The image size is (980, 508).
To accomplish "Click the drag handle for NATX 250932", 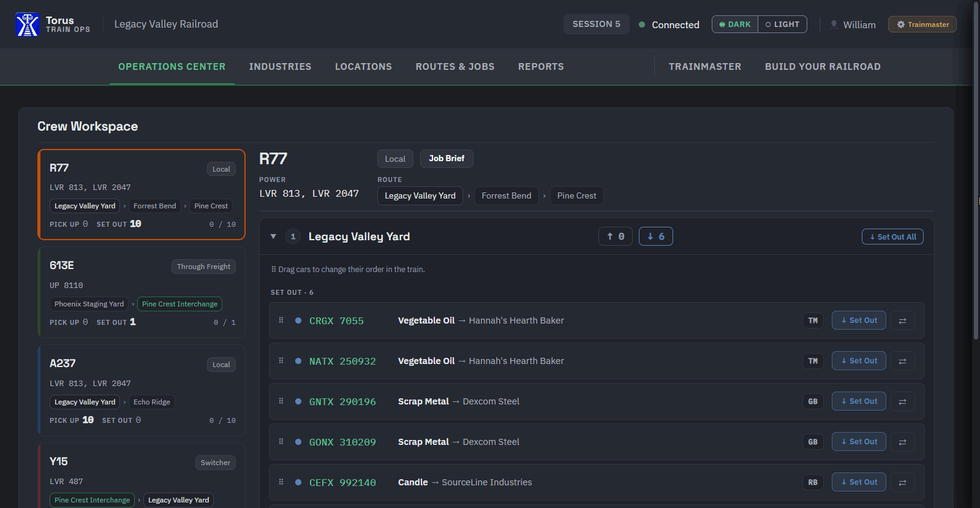I will click(281, 360).
